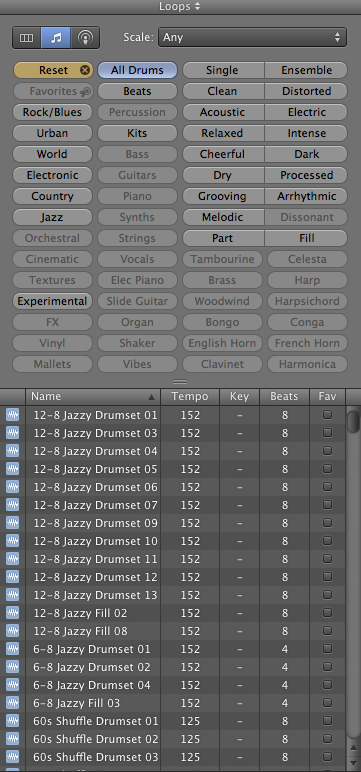The width and height of the screenshot is (361, 772).
Task: Click loop icon for 60s Shuffle Drumset 01
Action: (12, 721)
